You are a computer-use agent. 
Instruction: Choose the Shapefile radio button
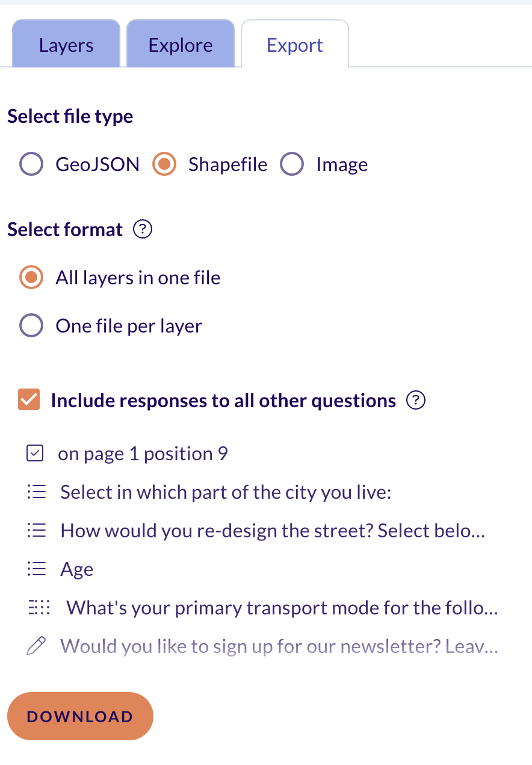click(x=164, y=164)
